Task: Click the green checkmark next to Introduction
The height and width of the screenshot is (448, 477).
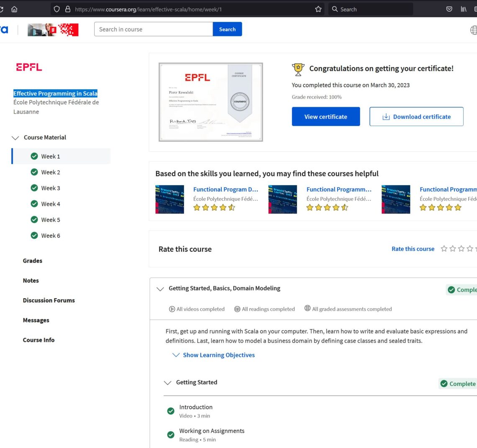Action: (171, 411)
